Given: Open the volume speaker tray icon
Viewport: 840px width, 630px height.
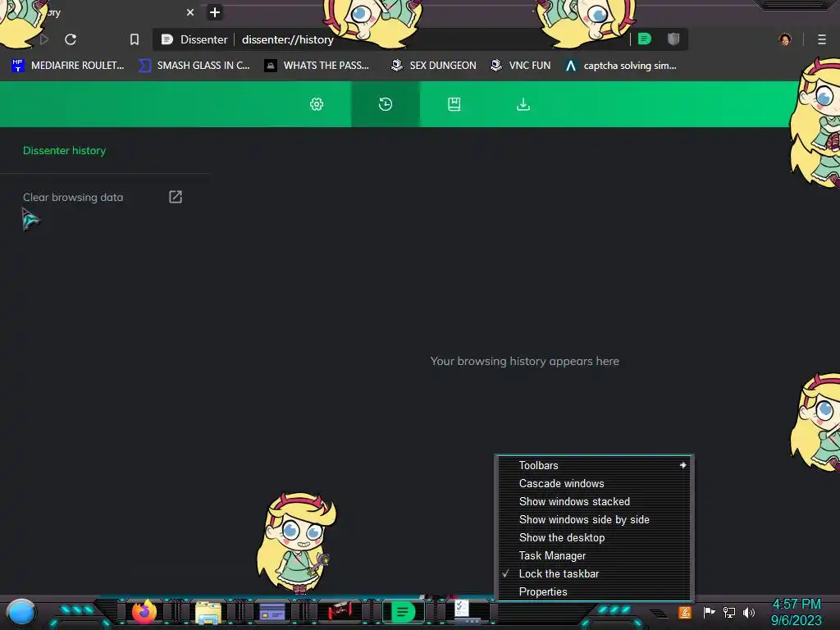Looking at the screenshot, I should [749, 612].
